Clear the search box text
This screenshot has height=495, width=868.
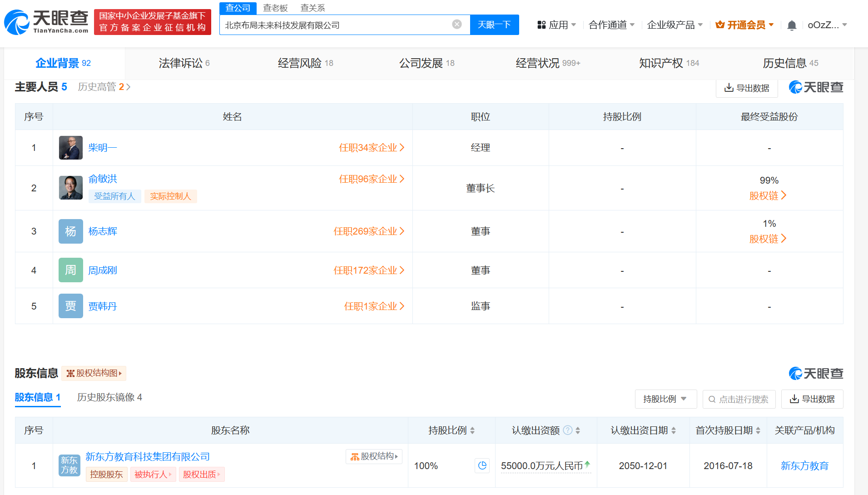(x=457, y=25)
